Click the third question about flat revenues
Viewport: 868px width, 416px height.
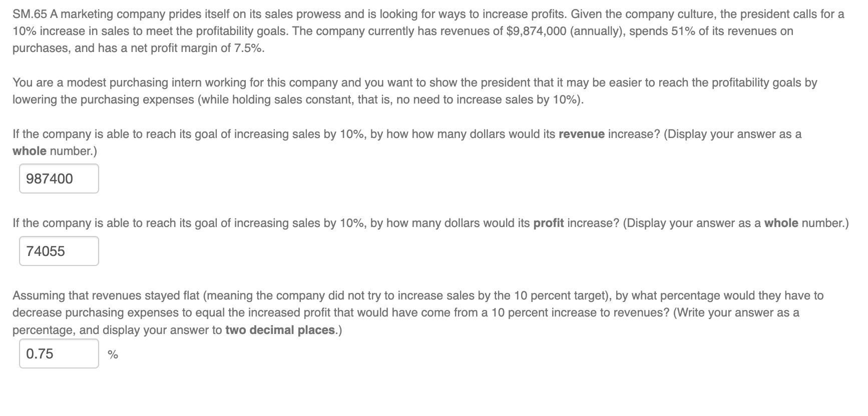[400, 312]
